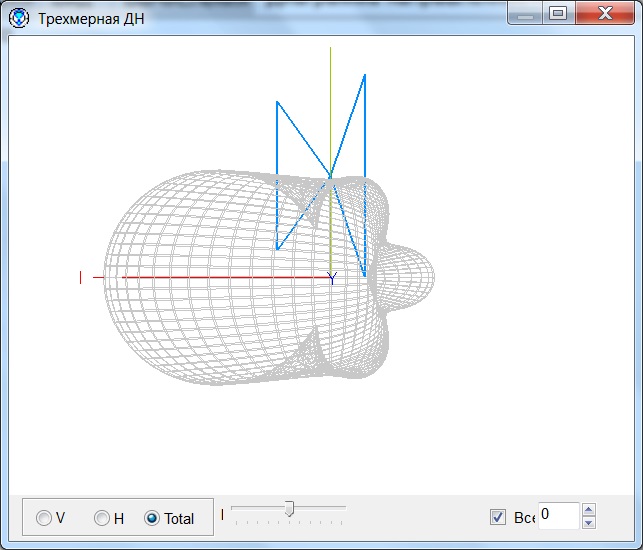Maximize the 3D pattern window
643x550 pixels.
pyautogui.click(x=558, y=13)
